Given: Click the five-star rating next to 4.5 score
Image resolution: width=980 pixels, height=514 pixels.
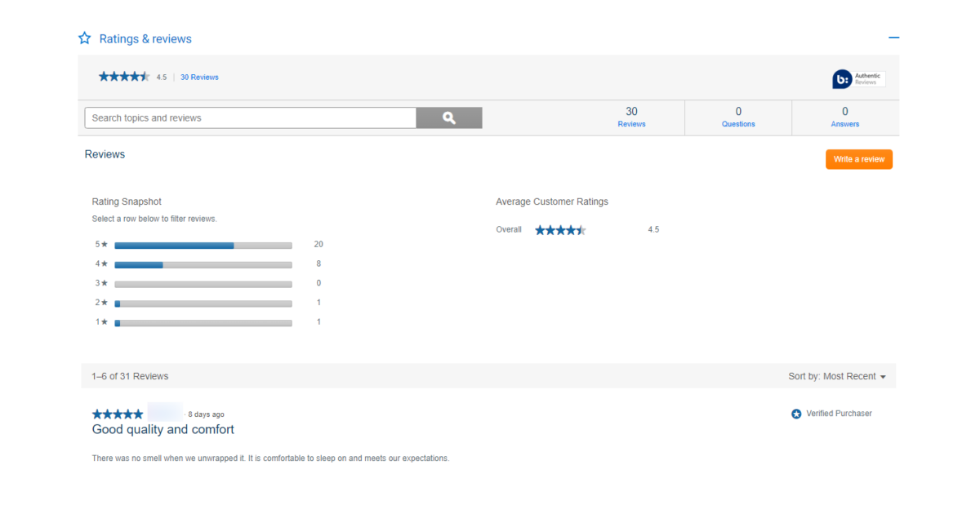Looking at the screenshot, I should point(124,76).
